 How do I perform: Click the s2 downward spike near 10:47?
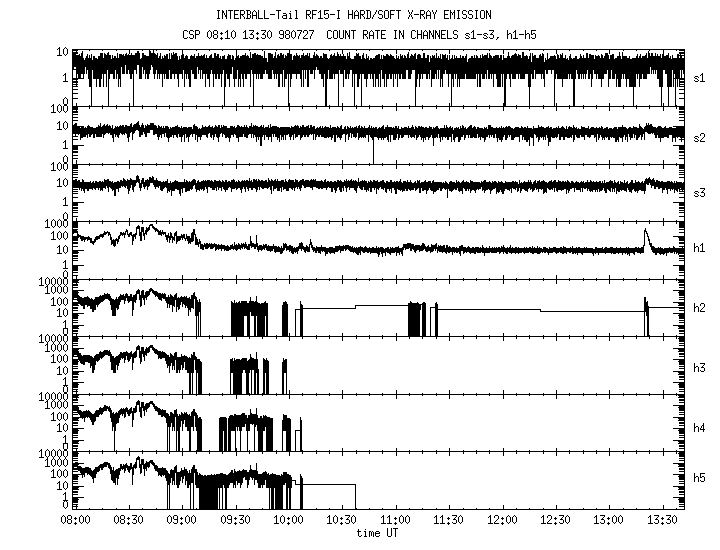tap(373, 151)
